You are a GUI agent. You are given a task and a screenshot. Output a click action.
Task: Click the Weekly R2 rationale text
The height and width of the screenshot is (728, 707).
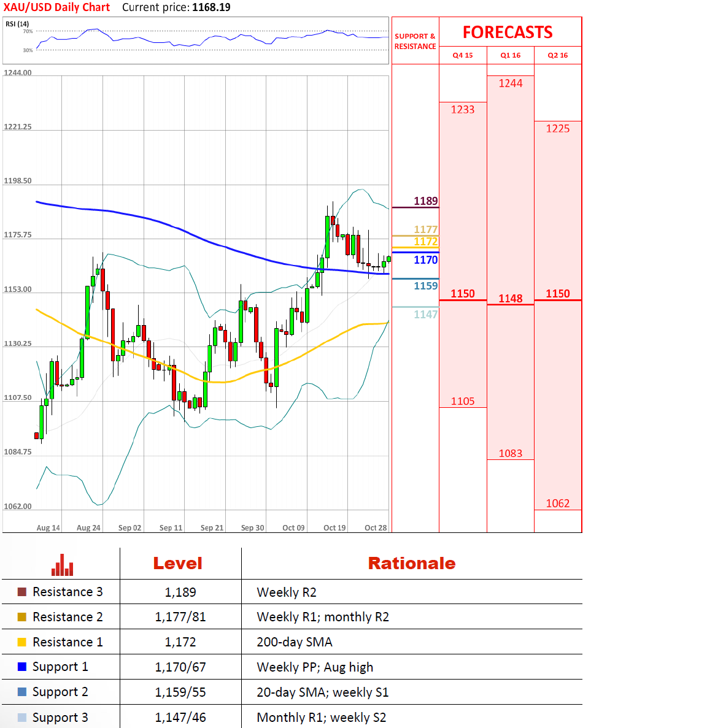(287, 592)
